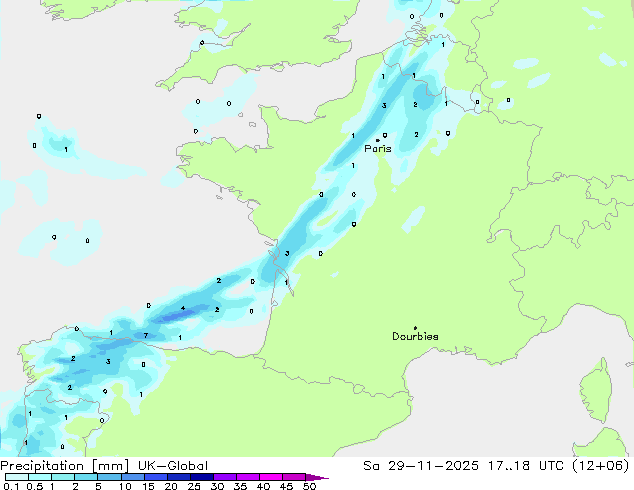Click the '(12+06)' forecast offset text

point(601,466)
